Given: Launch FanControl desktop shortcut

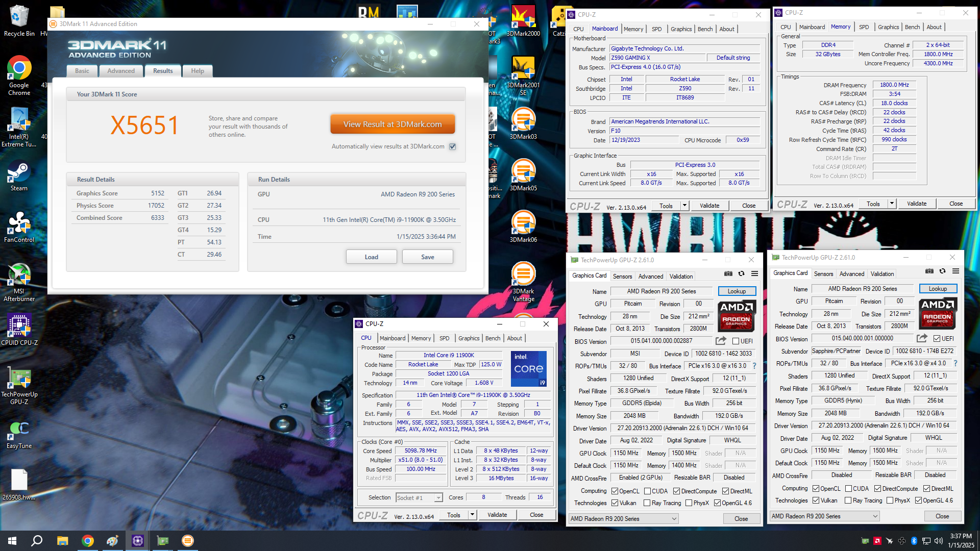Looking at the screenshot, I should (19, 227).
